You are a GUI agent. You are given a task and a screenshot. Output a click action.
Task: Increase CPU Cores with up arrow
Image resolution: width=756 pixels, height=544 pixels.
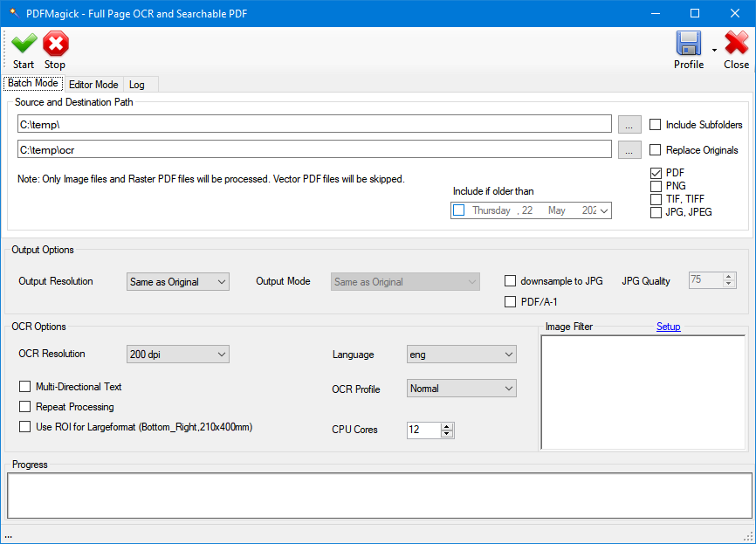(447, 426)
